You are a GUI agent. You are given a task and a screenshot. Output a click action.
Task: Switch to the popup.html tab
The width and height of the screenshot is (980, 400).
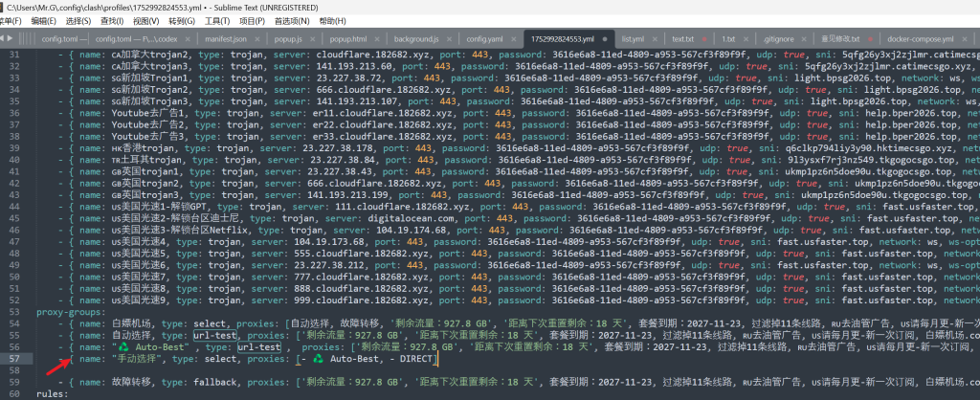[347, 39]
